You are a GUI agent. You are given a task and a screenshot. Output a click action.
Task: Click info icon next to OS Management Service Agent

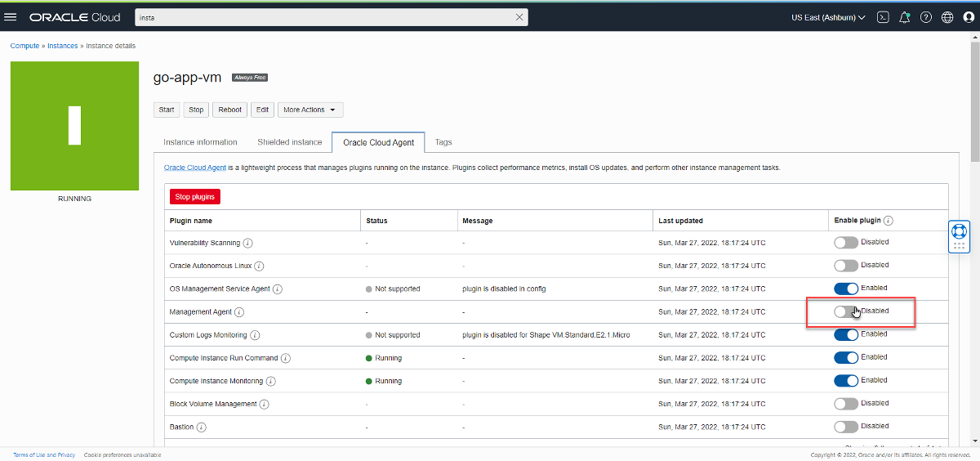coord(278,289)
